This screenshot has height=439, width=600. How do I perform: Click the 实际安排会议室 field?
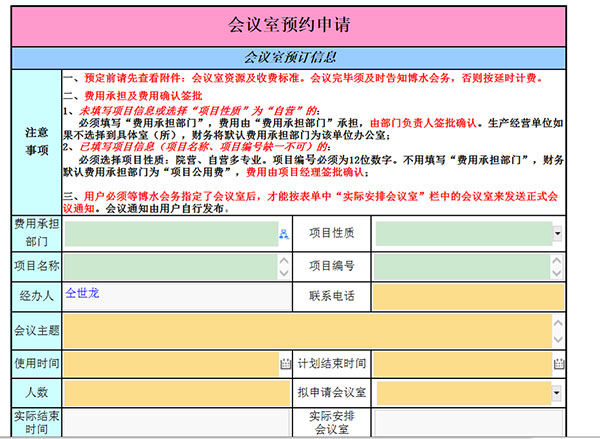coord(468,423)
